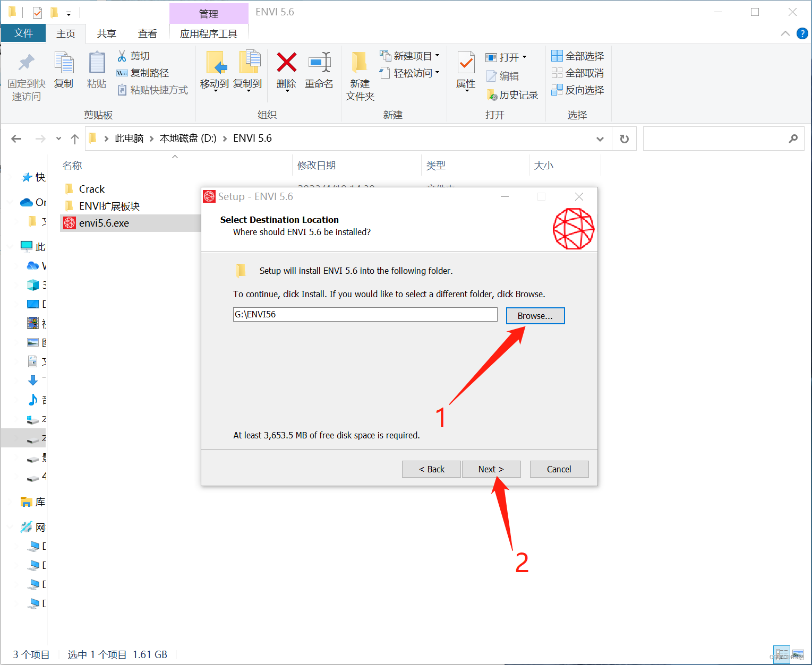Sort by 类型 column header
The width and height of the screenshot is (812, 665).
tap(436, 165)
